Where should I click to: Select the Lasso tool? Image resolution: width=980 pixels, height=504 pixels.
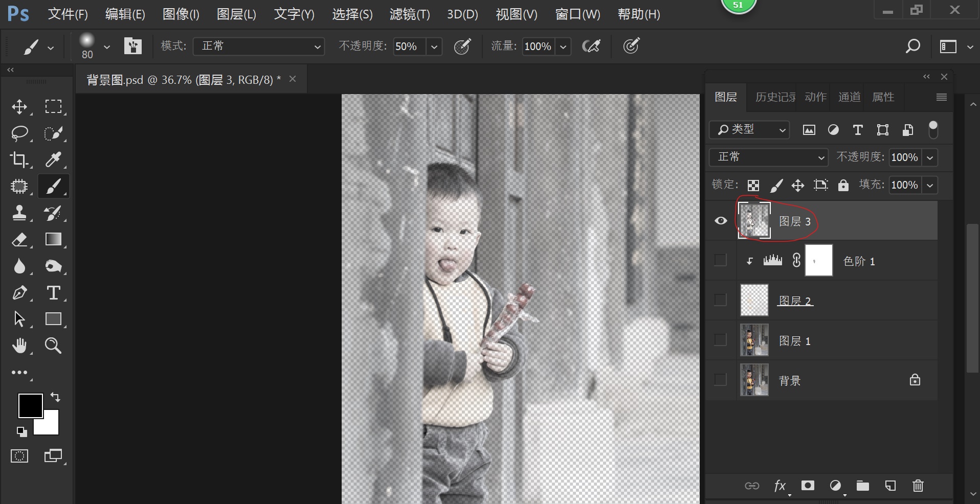point(19,133)
